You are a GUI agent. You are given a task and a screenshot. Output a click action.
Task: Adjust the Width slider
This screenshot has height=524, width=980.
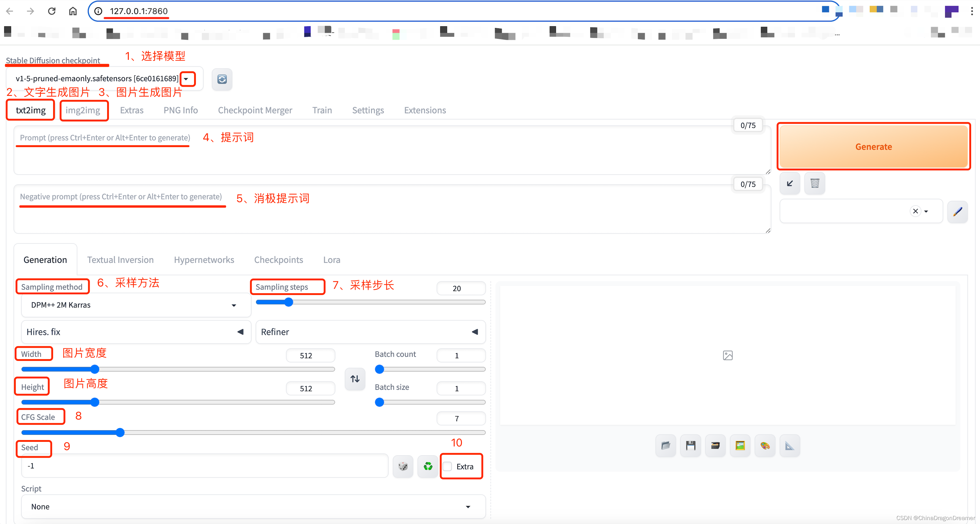[x=178, y=369]
